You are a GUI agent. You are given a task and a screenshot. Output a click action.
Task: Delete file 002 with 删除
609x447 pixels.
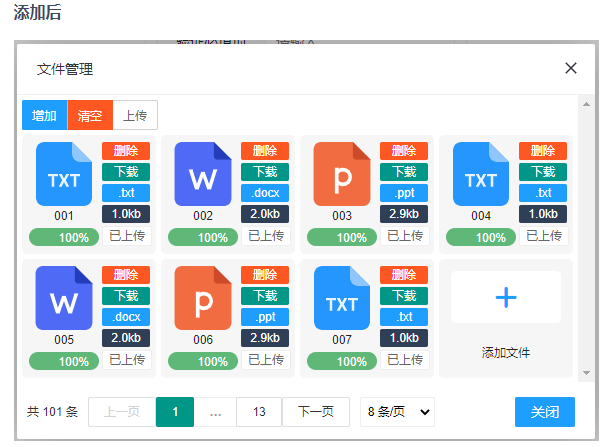pos(265,151)
